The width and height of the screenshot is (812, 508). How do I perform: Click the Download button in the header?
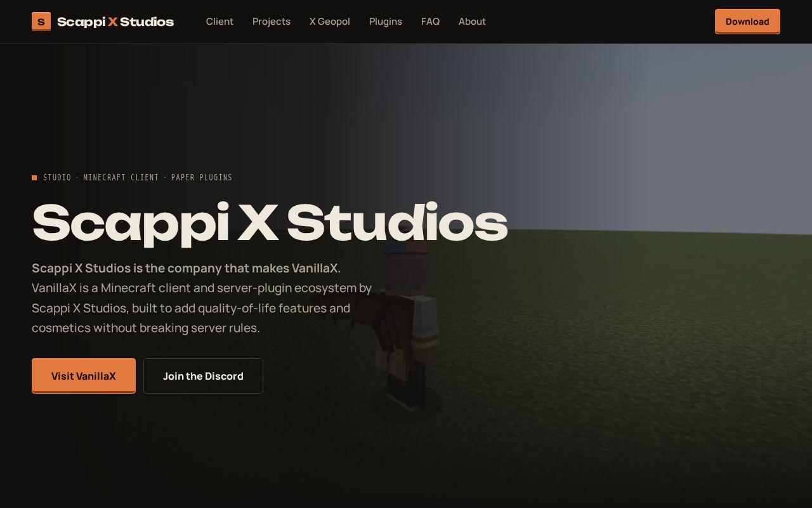pos(747,22)
